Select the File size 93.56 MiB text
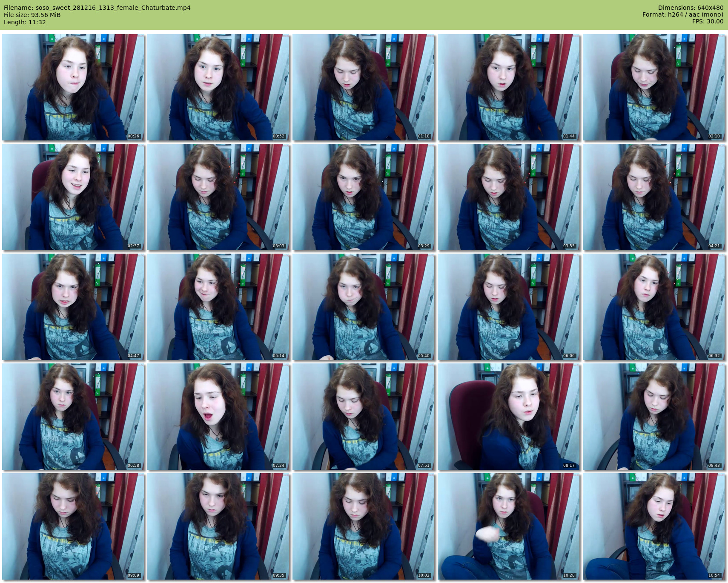728x583 pixels. click(32, 15)
